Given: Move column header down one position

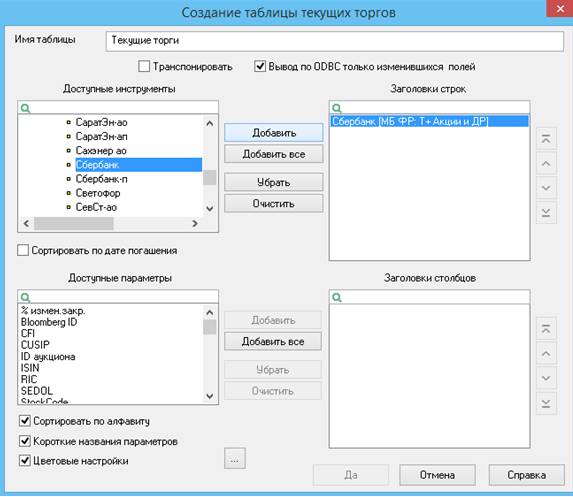Looking at the screenshot, I should click(x=546, y=378).
